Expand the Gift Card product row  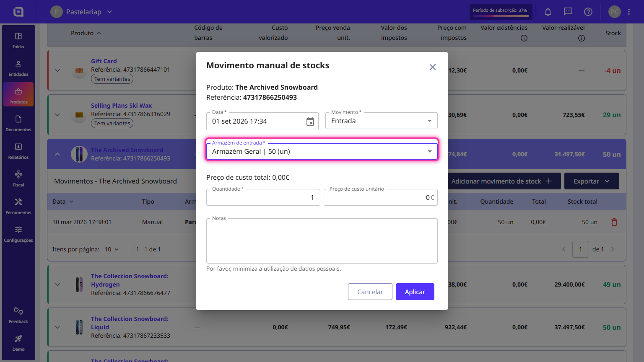tap(57, 70)
